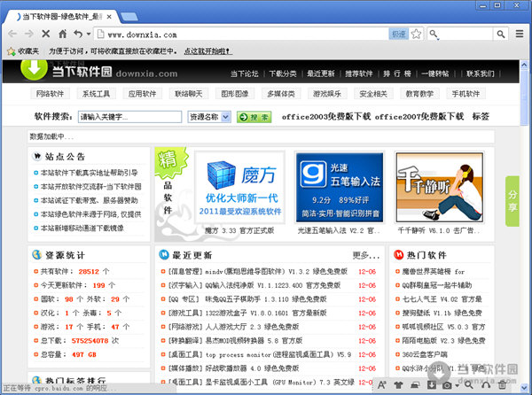This screenshot has width=532, height=395.
Task: Go to the browser home page
Action: coord(63,34)
